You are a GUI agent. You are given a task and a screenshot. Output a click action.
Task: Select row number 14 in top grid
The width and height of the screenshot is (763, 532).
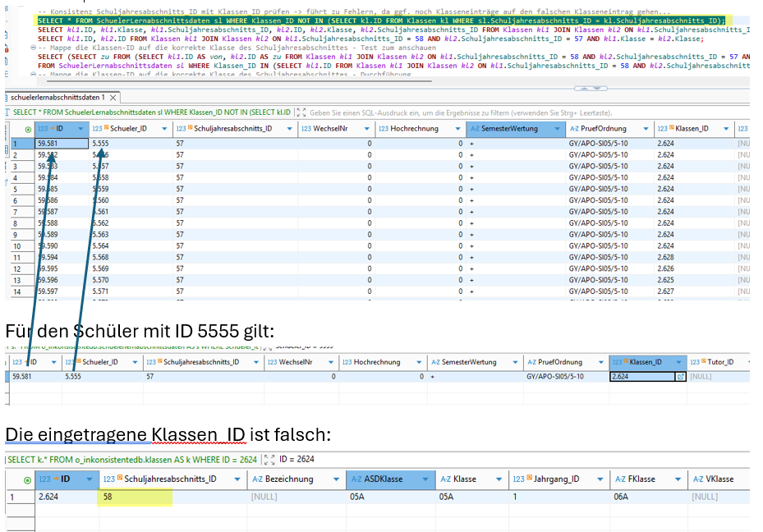point(15,291)
